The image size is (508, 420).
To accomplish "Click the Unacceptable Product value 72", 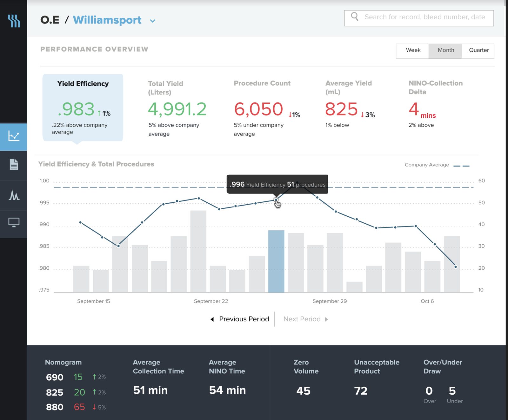I will (x=361, y=391).
